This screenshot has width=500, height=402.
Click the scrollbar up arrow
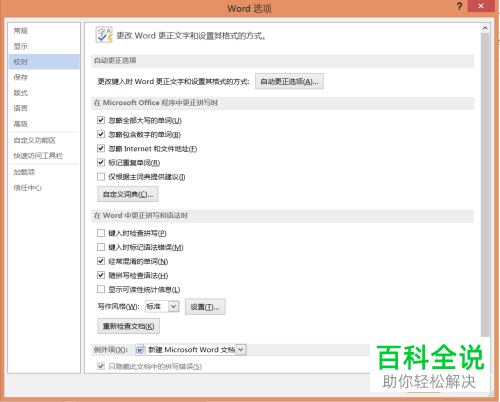pyautogui.click(x=485, y=28)
